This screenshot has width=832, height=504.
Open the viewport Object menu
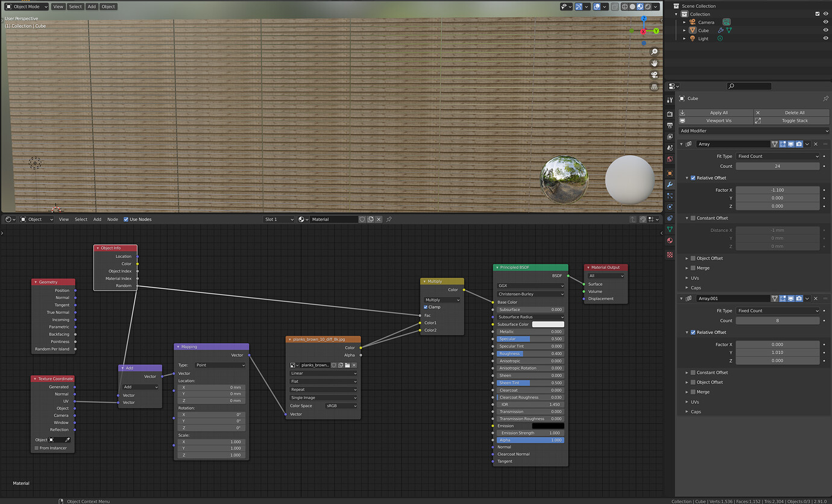[109, 7]
